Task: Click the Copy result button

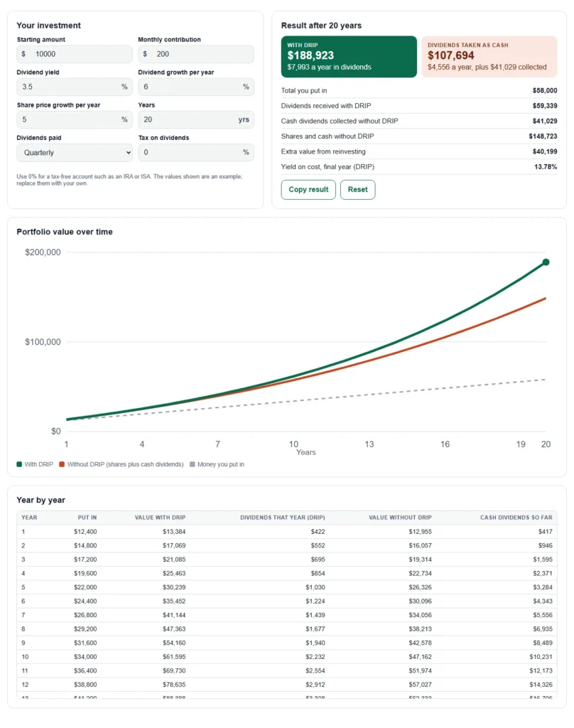Action: [x=308, y=189]
